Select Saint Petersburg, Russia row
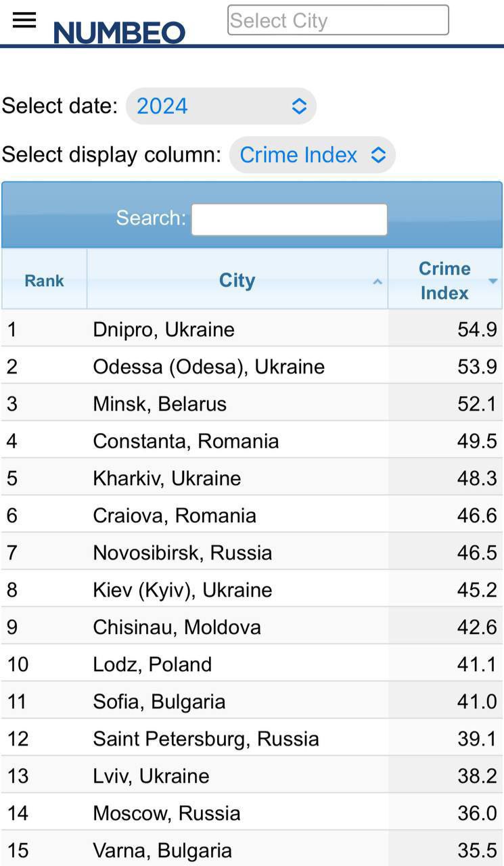 [205, 738]
